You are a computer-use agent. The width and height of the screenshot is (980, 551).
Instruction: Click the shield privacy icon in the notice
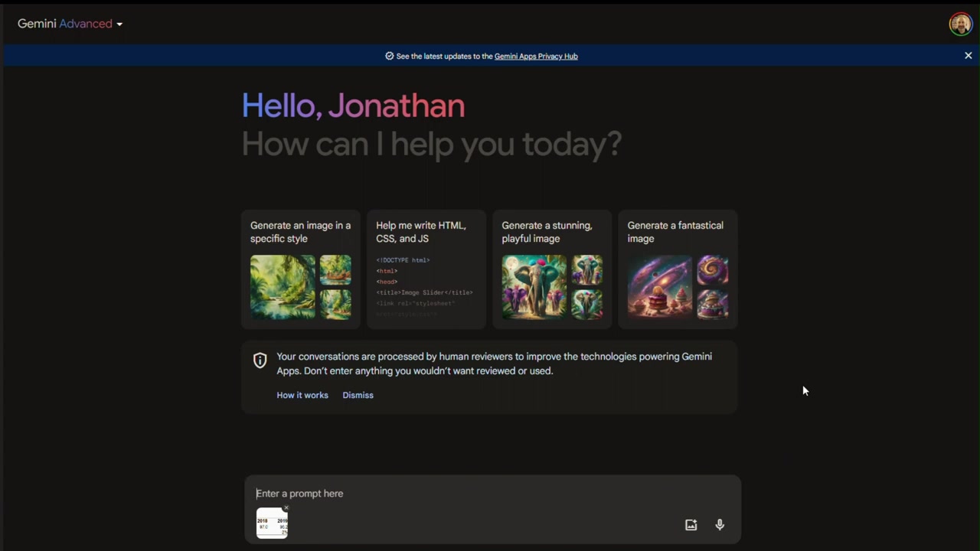[260, 360]
